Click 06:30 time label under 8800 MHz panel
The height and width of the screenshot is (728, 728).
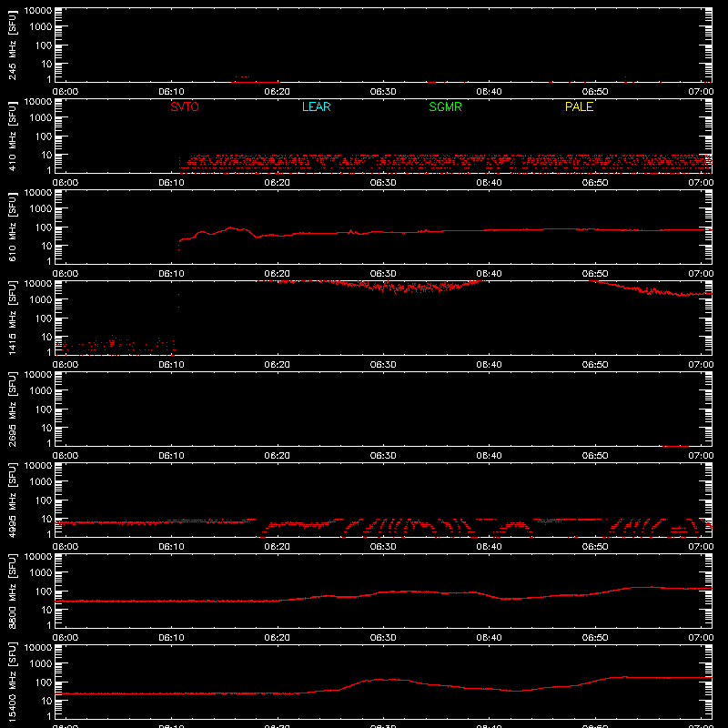(x=383, y=638)
